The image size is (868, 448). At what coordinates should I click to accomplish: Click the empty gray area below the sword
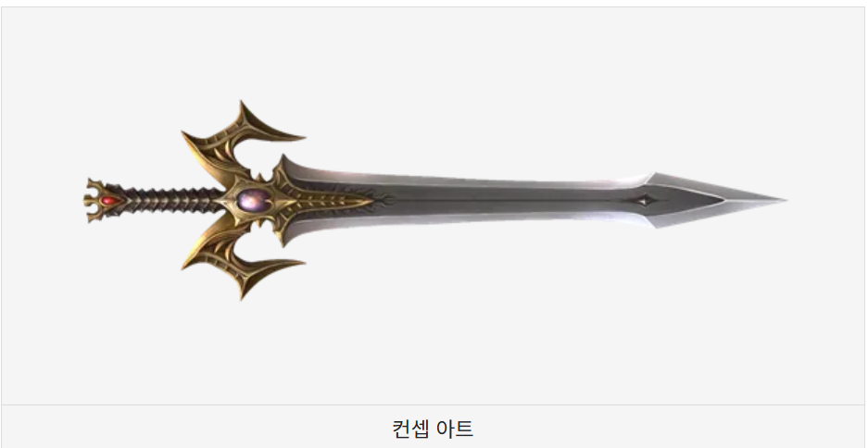tap(435, 354)
